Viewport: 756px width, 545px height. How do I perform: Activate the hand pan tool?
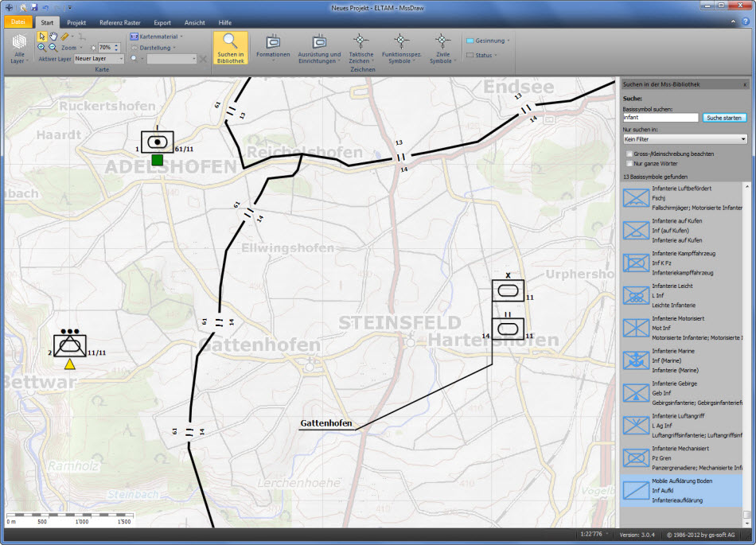(x=53, y=37)
